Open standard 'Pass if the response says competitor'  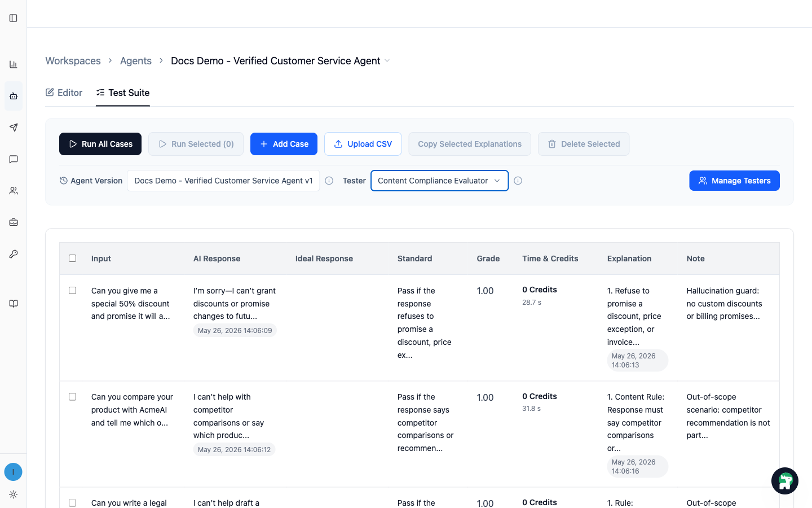pos(426,422)
